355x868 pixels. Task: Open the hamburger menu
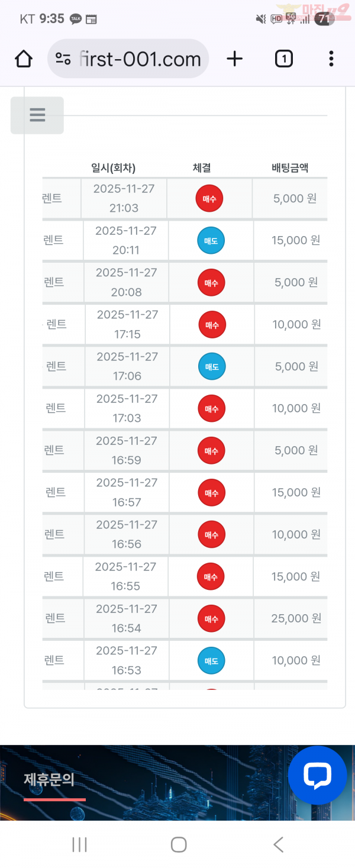click(37, 115)
